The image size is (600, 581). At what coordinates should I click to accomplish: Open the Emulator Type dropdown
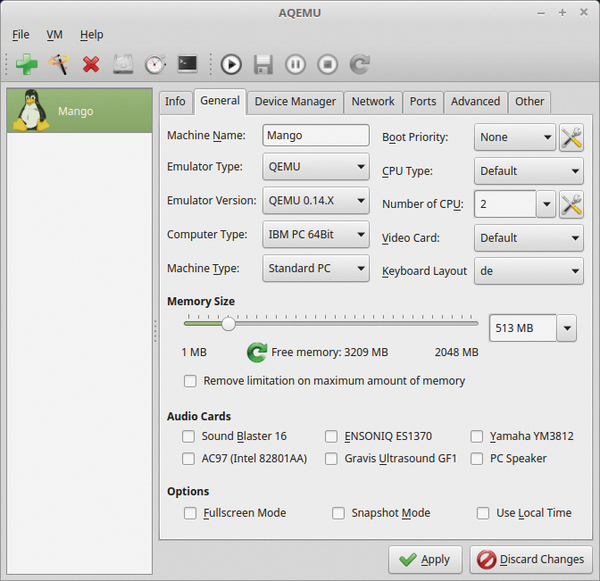316,167
